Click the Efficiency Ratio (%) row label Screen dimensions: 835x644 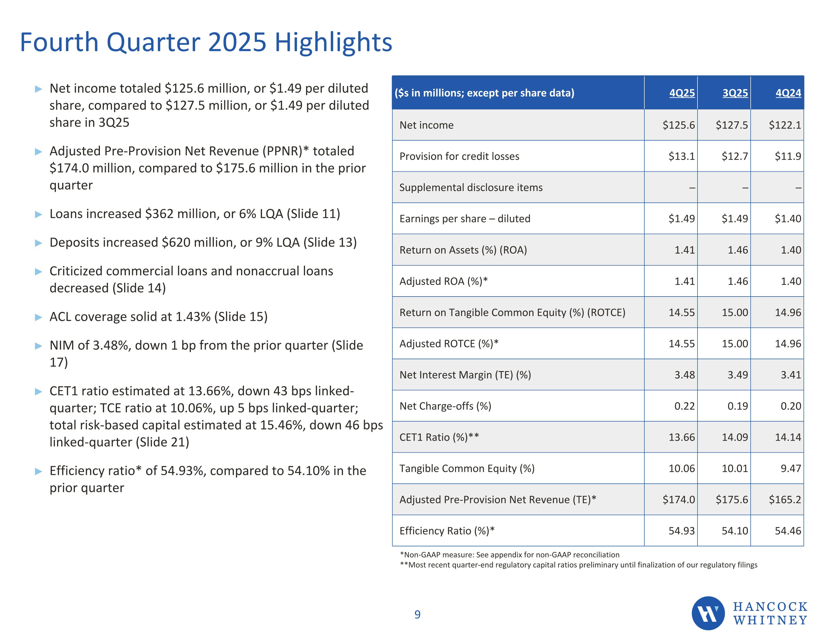[446, 531]
